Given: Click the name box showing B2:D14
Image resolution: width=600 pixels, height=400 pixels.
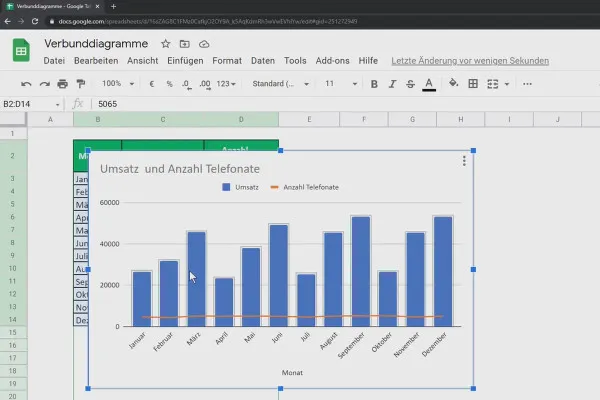Looking at the screenshot, I should (28, 104).
